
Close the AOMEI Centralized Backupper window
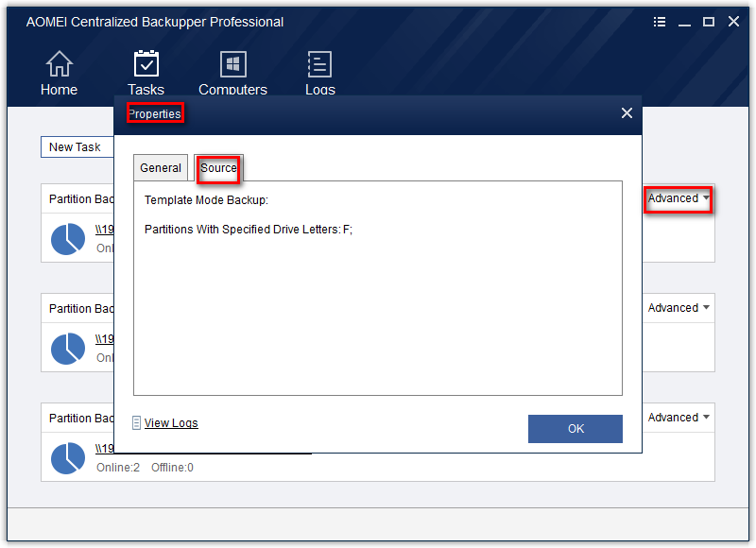click(x=733, y=22)
